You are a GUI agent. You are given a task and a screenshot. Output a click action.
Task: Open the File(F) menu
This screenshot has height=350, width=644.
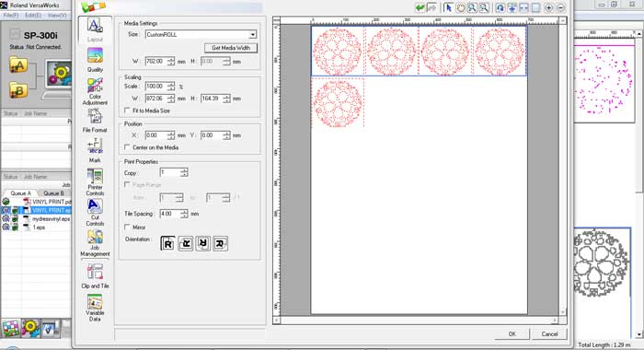coord(11,16)
